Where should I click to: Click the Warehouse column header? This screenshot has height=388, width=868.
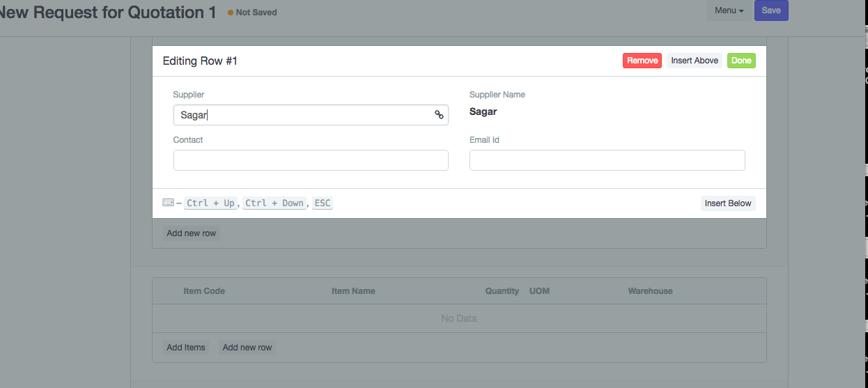650,291
